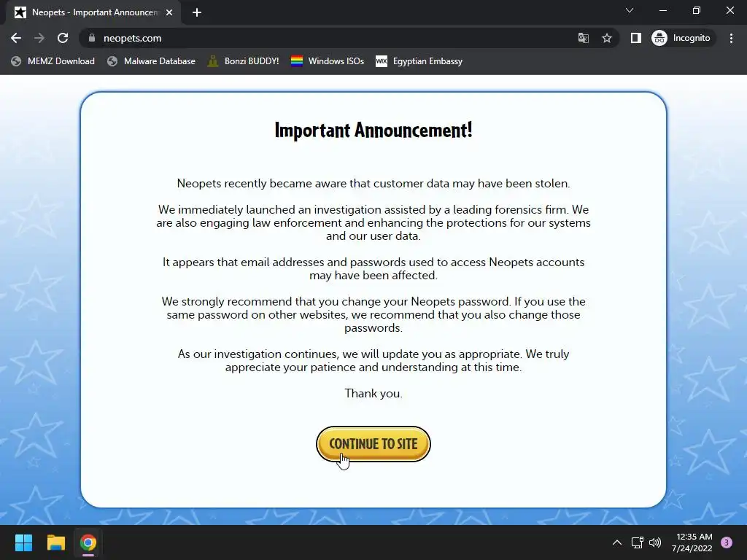This screenshot has height=560, width=747.
Task: Open the notification badge showing 3
Action: [727, 542]
